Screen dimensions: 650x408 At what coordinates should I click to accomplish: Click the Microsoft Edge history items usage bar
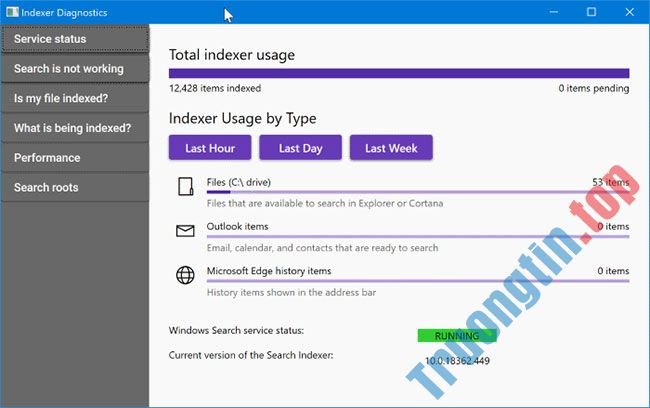[418, 281]
